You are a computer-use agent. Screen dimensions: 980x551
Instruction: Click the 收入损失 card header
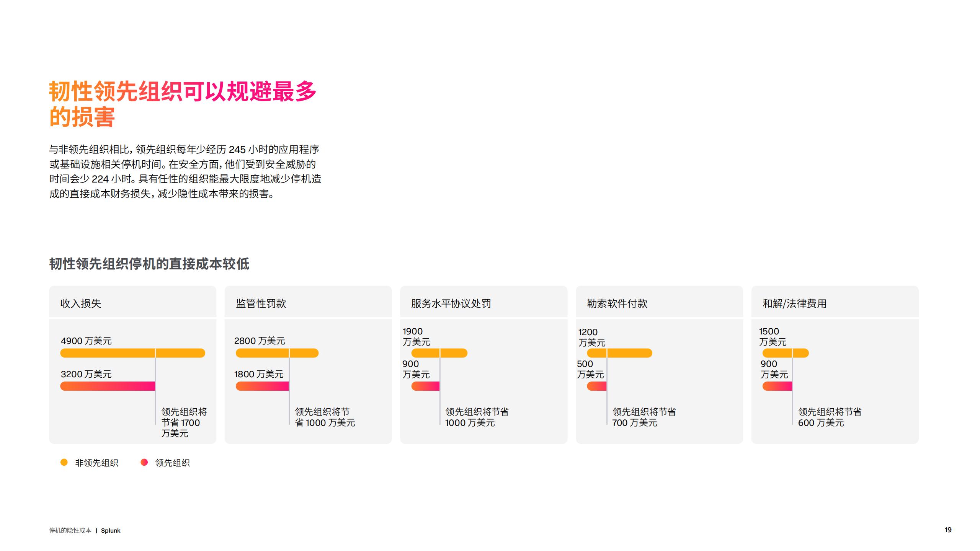tap(81, 303)
